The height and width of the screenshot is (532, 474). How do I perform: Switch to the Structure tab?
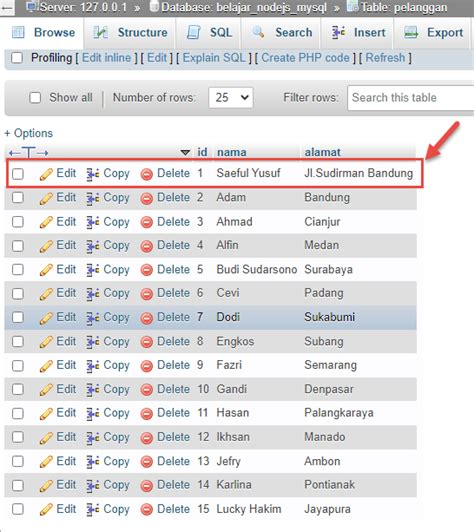click(x=130, y=33)
